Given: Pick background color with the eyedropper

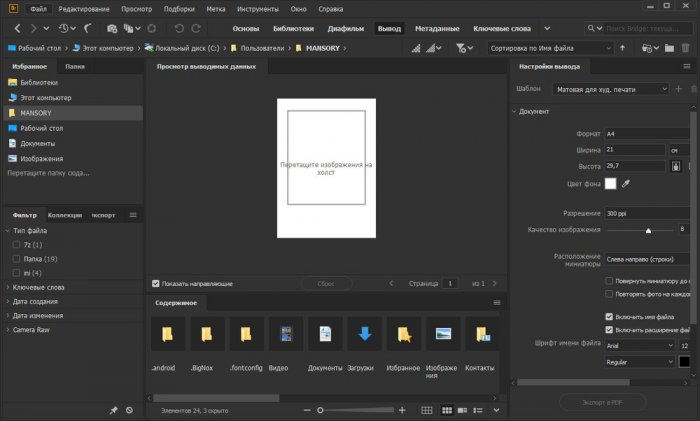Looking at the screenshot, I should pyautogui.click(x=627, y=185).
